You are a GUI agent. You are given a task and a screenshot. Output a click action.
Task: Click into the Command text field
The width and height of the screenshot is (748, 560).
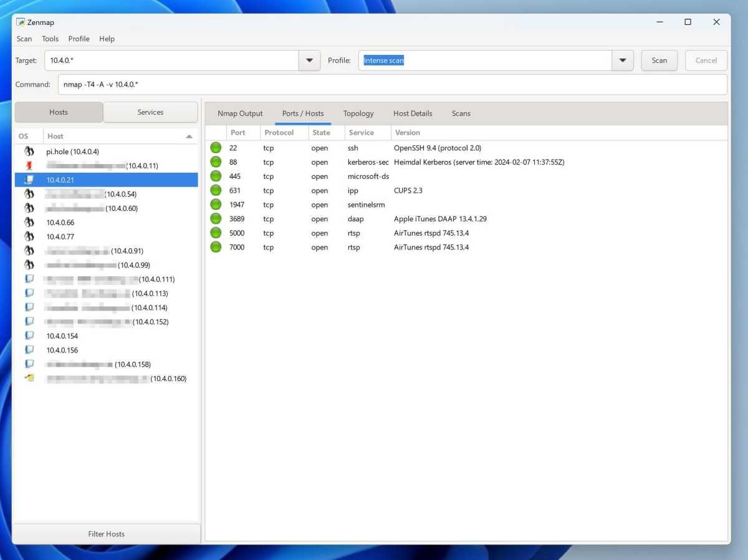(393, 84)
